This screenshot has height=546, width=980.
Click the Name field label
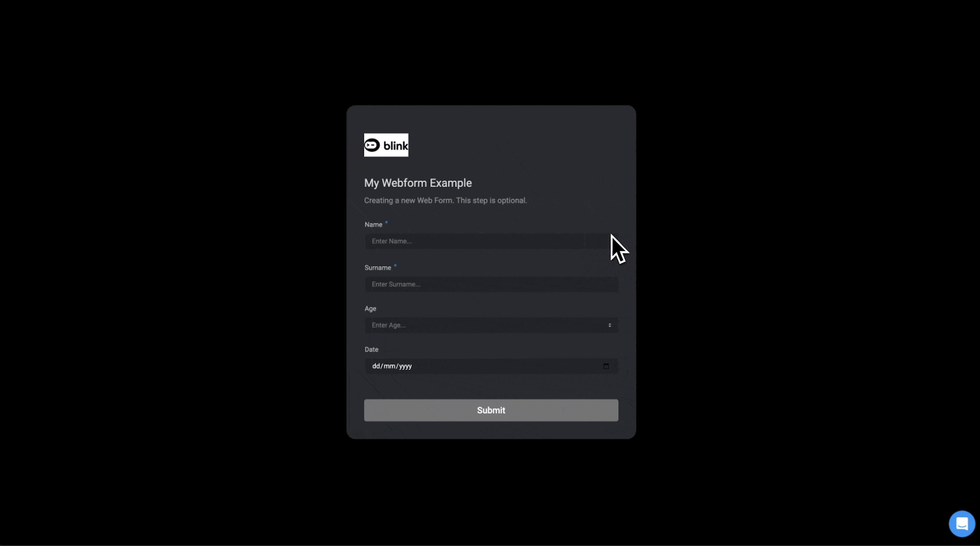(373, 224)
